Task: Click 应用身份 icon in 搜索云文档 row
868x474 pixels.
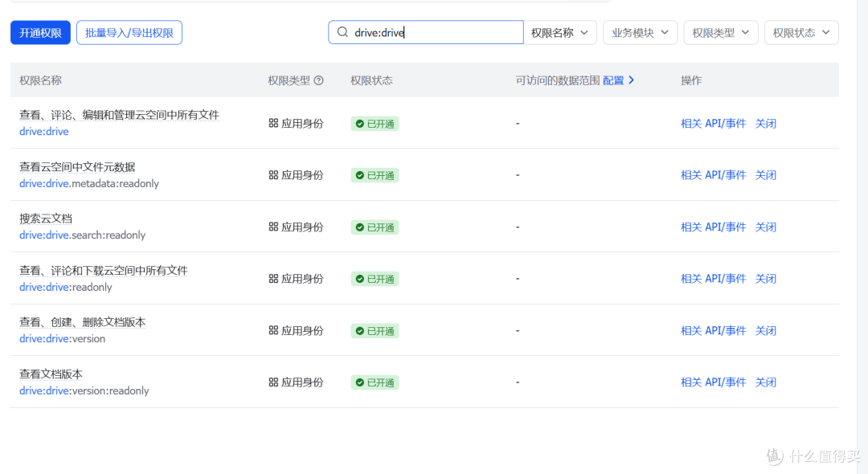Action: (273, 227)
